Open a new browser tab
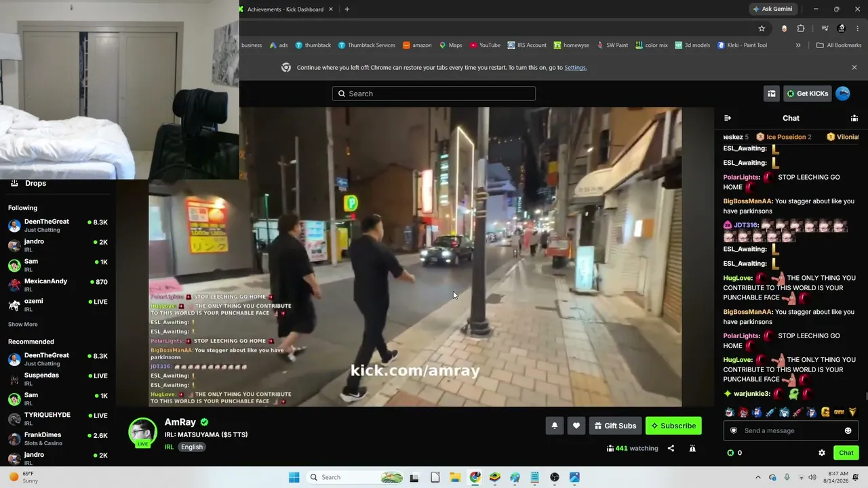Viewport: 868px width, 488px height. [x=347, y=9]
